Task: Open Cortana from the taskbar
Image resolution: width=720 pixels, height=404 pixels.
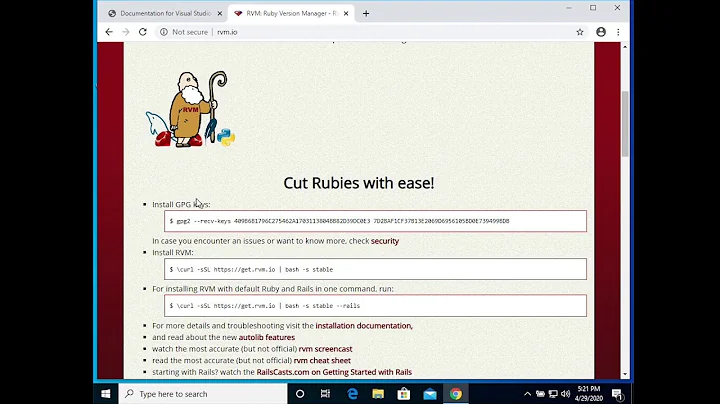Action: click(300, 394)
